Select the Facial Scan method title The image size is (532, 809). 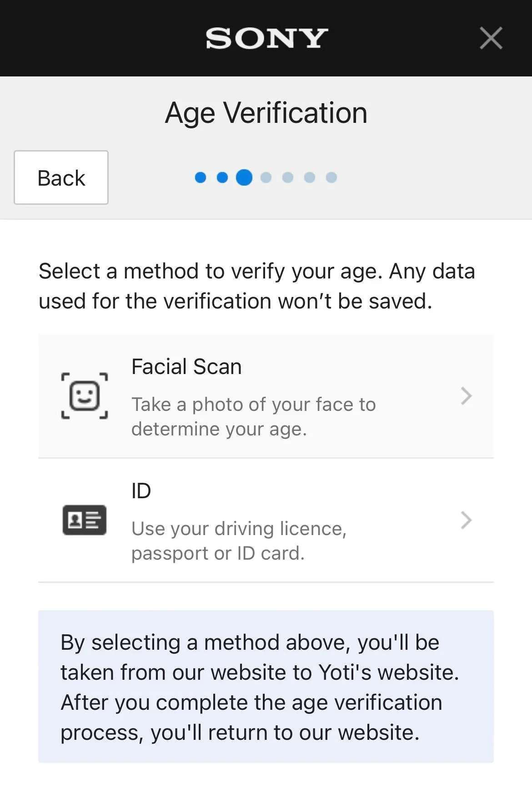coord(186,367)
